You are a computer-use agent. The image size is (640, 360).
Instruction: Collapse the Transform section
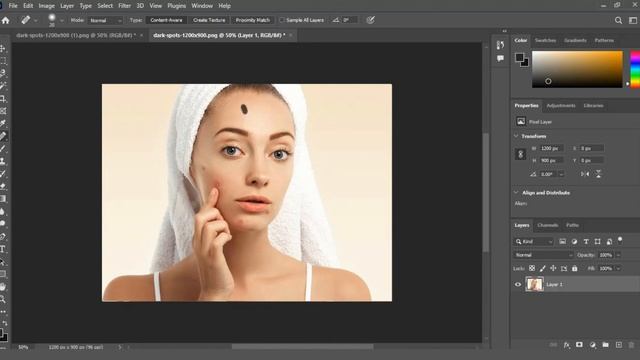point(516,136)
